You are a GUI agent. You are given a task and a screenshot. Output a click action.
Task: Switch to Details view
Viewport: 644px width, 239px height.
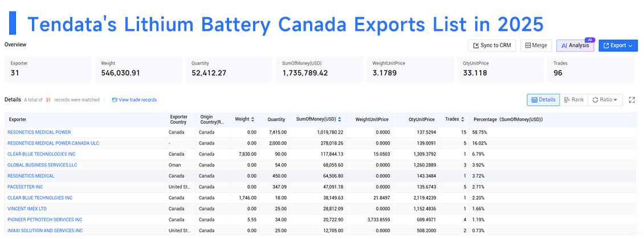coord(543,100)
